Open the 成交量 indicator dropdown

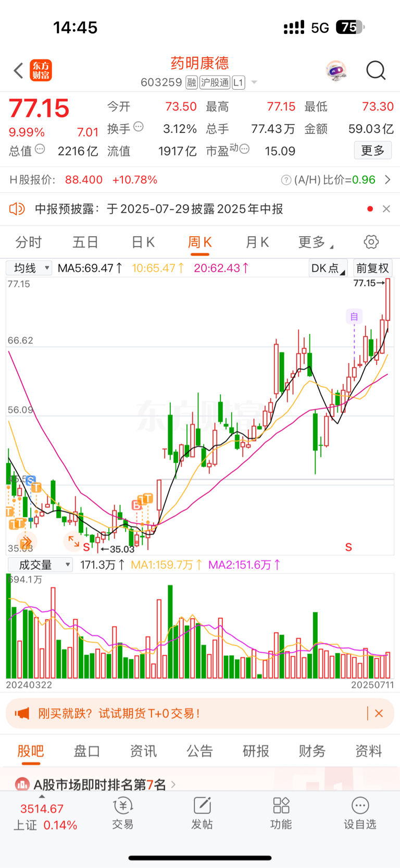pos(40,565)
